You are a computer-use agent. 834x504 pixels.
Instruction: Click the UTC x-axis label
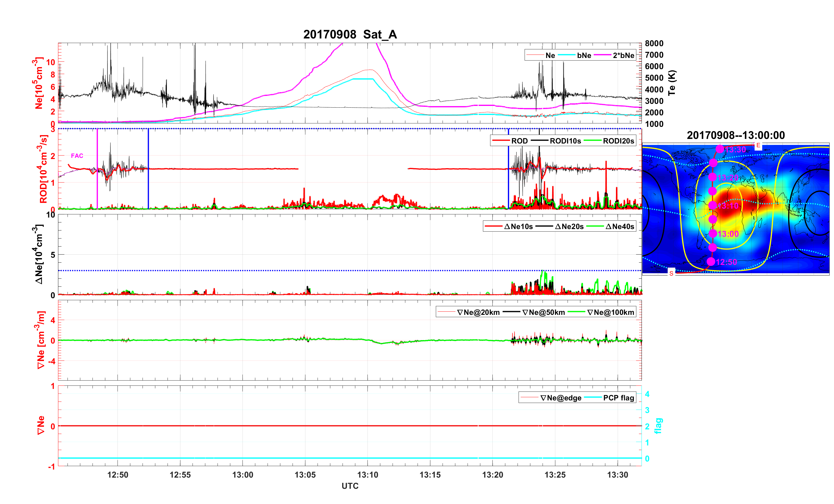[350, 486]
